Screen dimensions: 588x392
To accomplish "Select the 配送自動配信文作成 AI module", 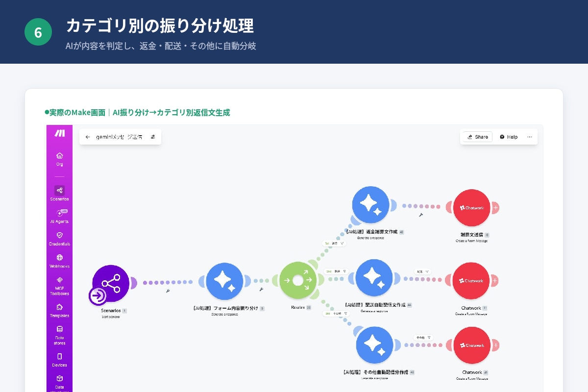I will pos(374,278).
